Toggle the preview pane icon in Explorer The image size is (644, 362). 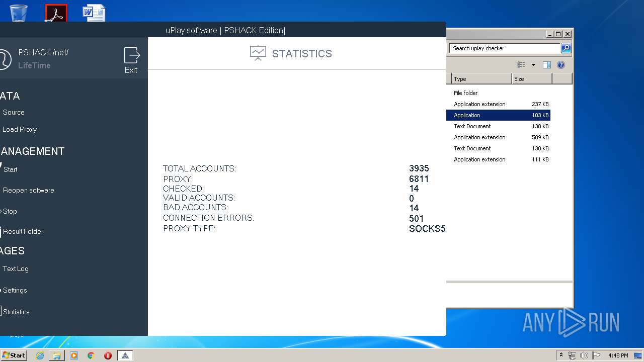(x=547, y=65)
